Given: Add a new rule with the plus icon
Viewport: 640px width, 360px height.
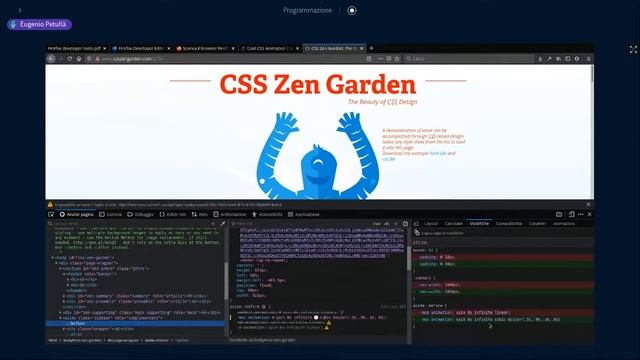Looking at the screenshot, I should (x=396, y=224).
